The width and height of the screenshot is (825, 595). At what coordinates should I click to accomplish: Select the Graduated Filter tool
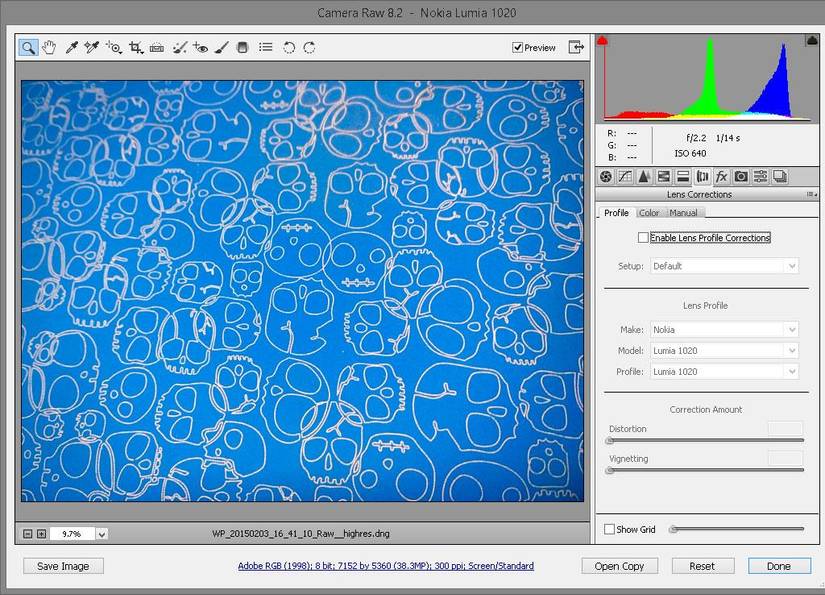(242, 48)
